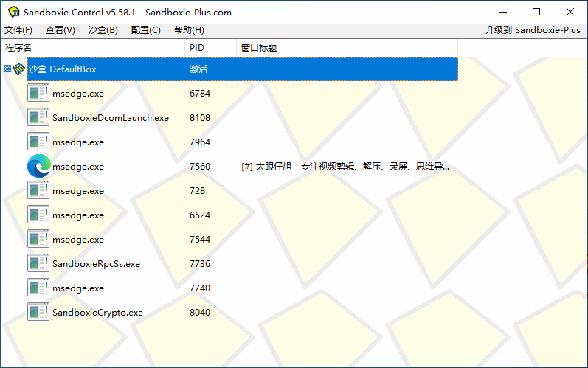Open the 沙盒(B) menu
The image size is (588, 368).
tap(103, 30)
